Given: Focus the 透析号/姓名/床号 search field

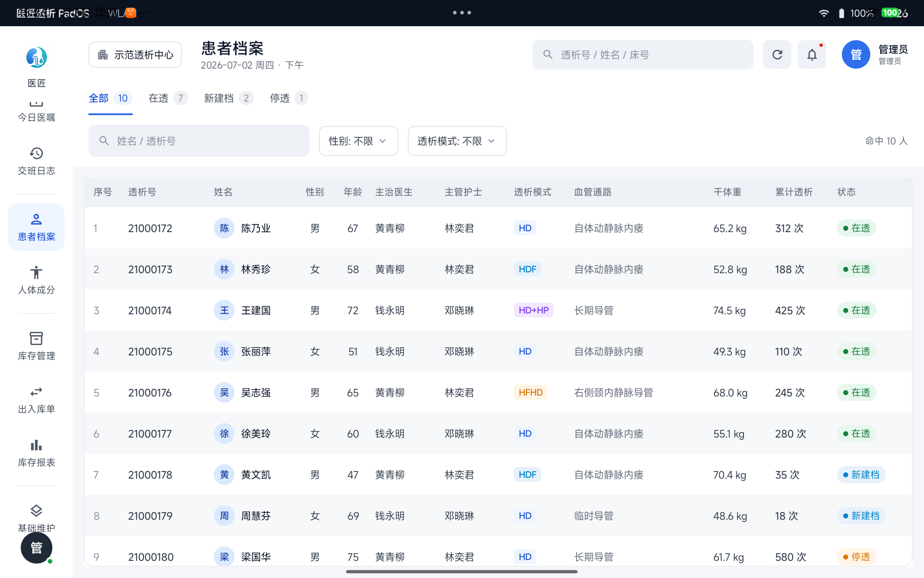Looking at the screenshot, I should (x=642, y=55).
